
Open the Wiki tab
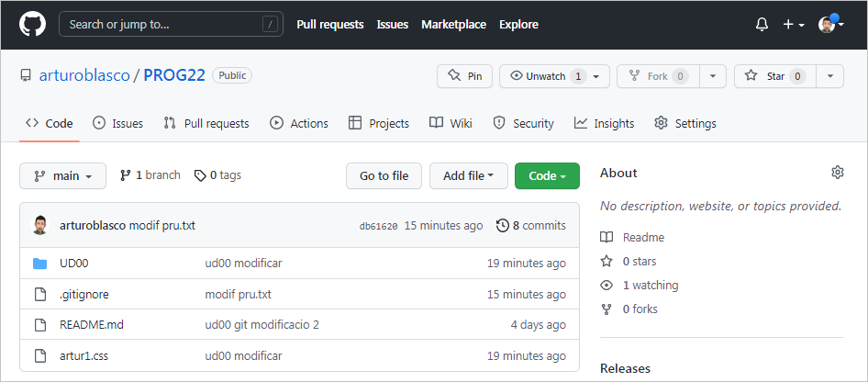[451, 123]
